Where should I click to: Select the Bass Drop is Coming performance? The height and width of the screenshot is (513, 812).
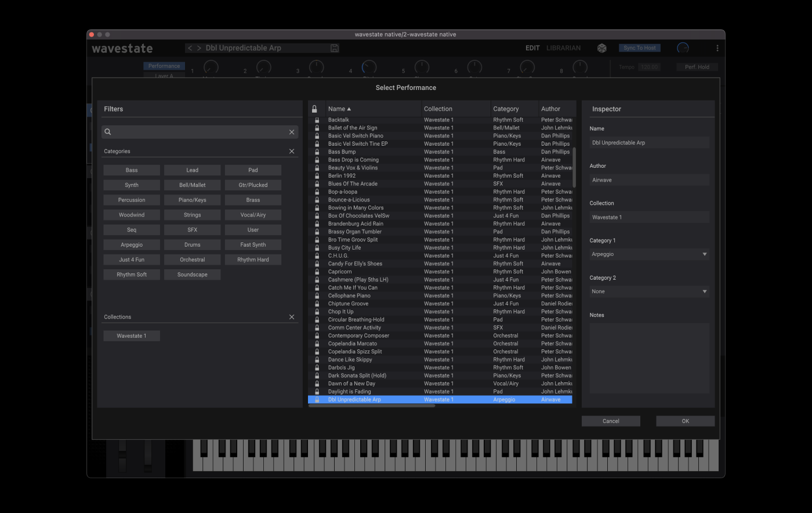440,160
